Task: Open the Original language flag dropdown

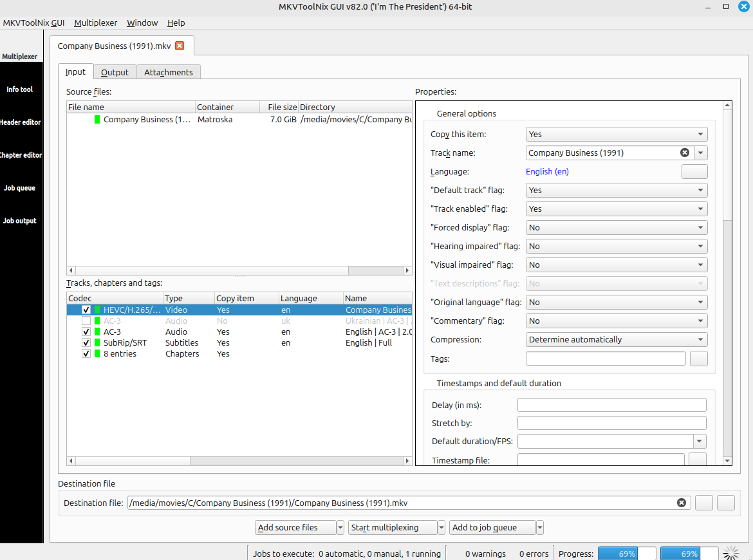Action: coord(617,302)
